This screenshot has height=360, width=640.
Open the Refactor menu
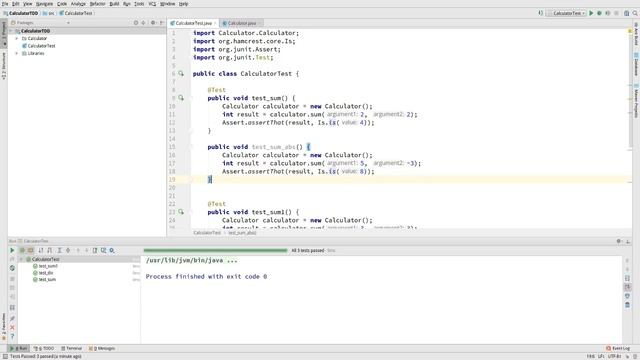point(98,4)
